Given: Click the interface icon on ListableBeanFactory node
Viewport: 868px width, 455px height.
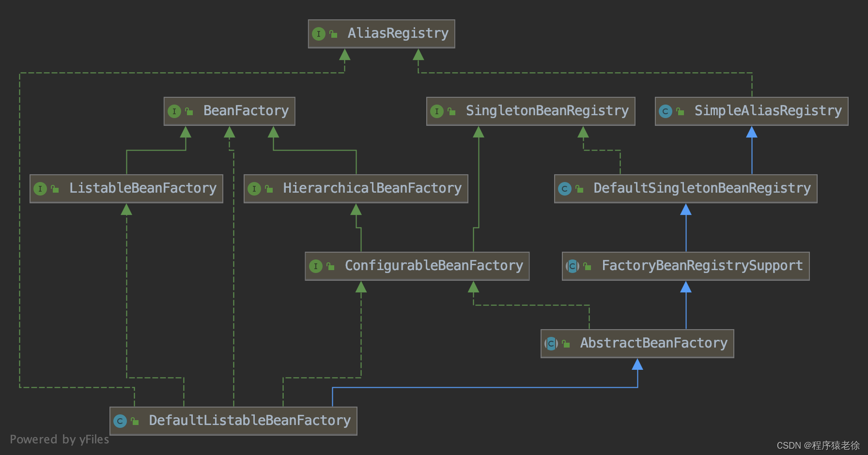Looking at the screenshot, I should 40,189.
